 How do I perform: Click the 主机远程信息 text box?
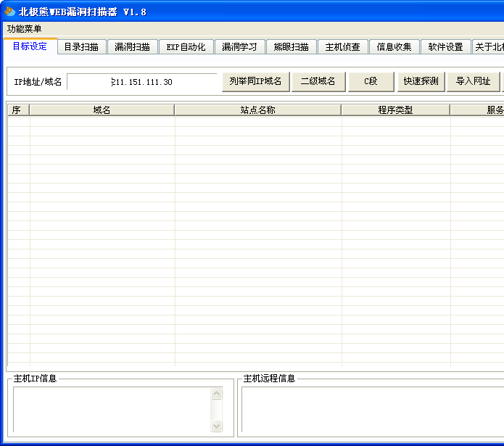[373, 409]
